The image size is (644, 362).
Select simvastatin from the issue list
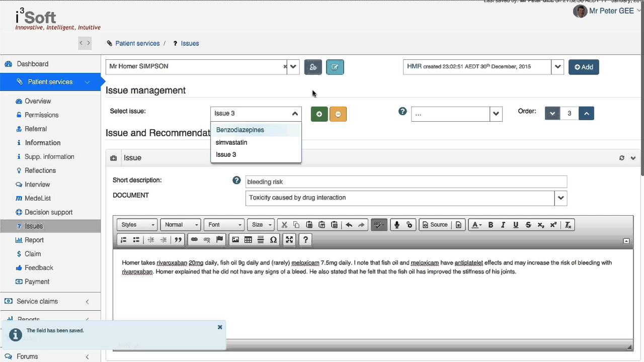point(256,142)
